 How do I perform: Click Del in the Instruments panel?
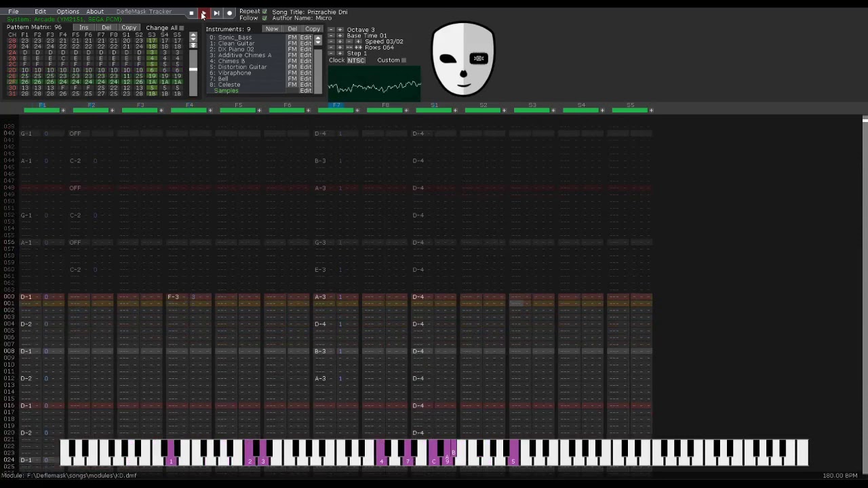pos(292,29)
